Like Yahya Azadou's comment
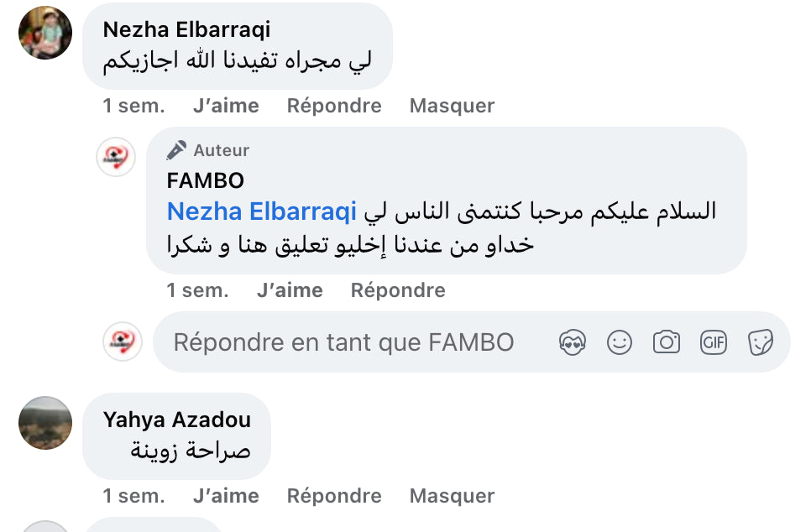 click(x=226, y=496)
